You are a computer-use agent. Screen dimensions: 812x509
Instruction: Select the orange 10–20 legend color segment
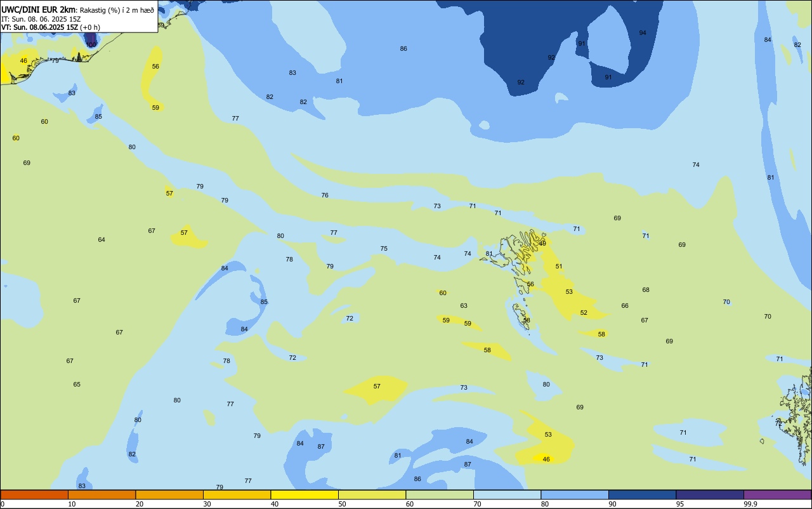[101, 494]
